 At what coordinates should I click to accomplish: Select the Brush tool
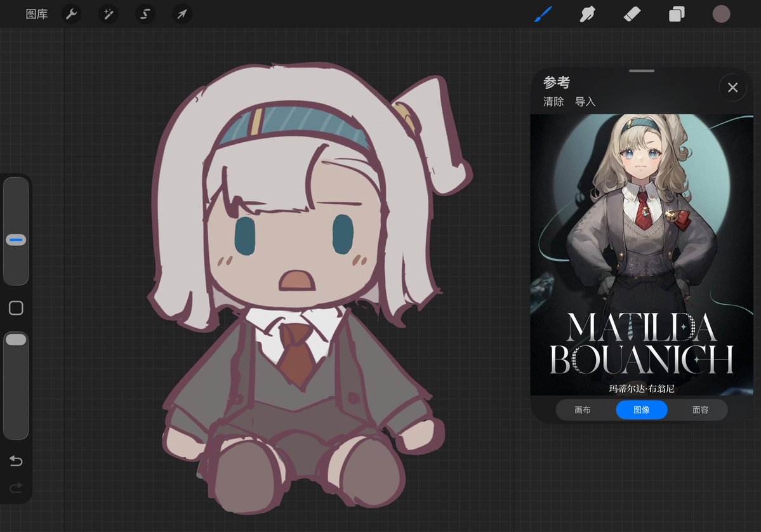click(543, 14)
